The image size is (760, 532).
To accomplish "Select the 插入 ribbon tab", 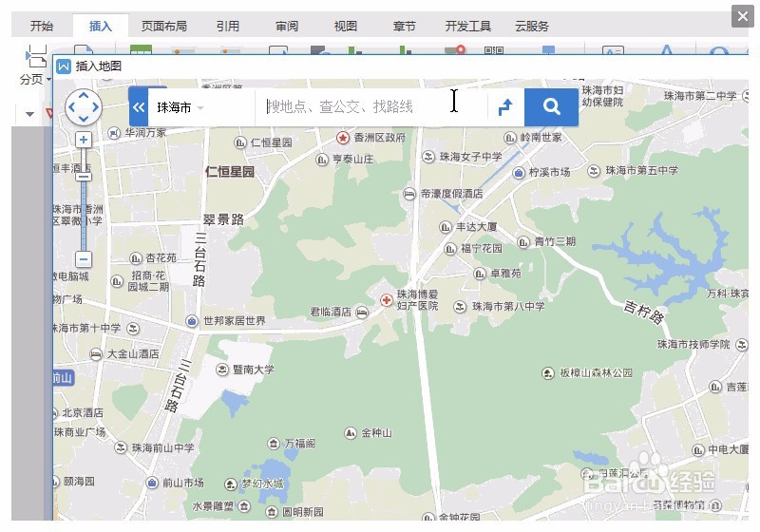I will [101, 27].
